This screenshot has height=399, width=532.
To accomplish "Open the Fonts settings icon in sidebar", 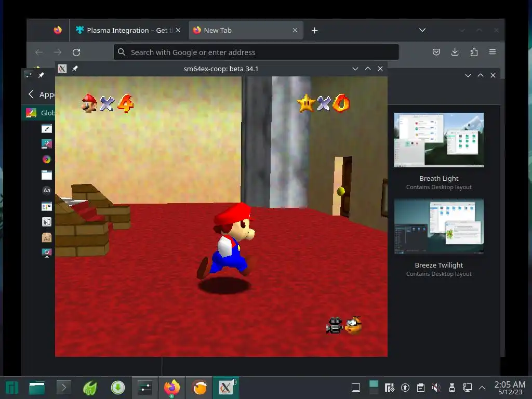I will 46,190.
